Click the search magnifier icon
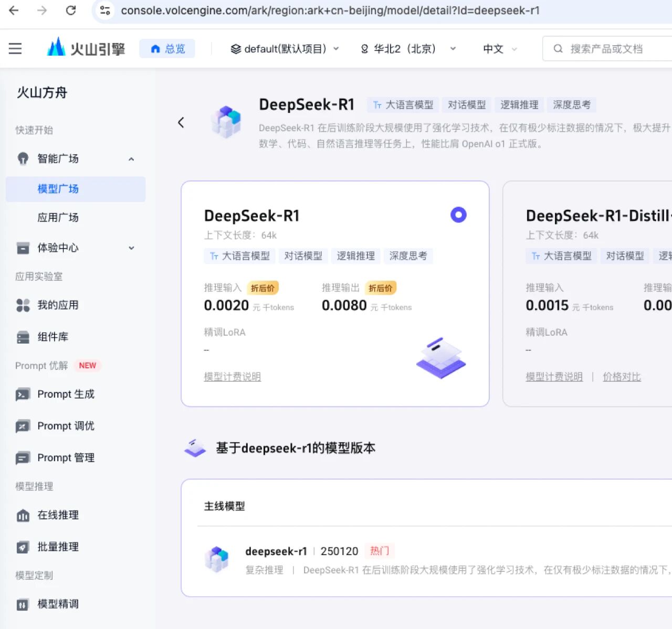Viewport: 672px width, 629px height. (558, 49)
